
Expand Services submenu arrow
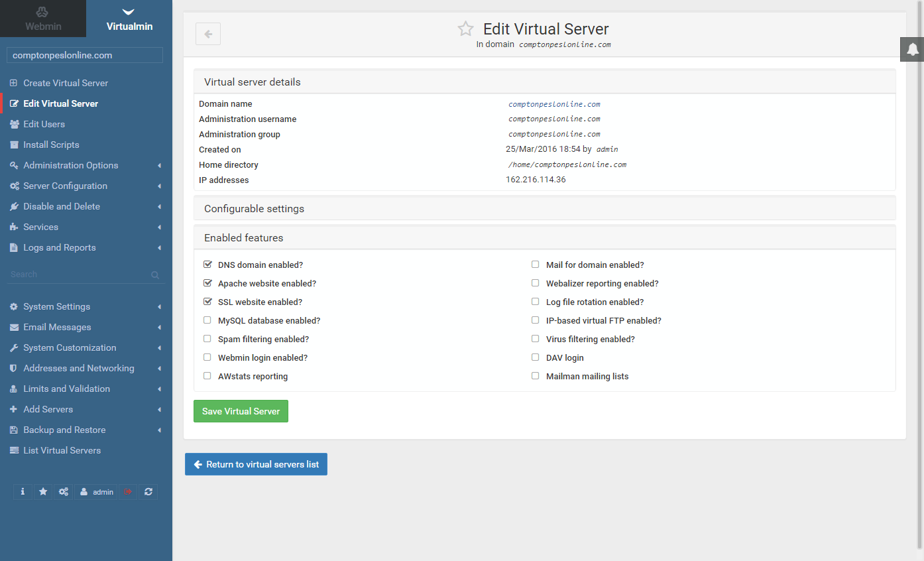click(160, 227)
